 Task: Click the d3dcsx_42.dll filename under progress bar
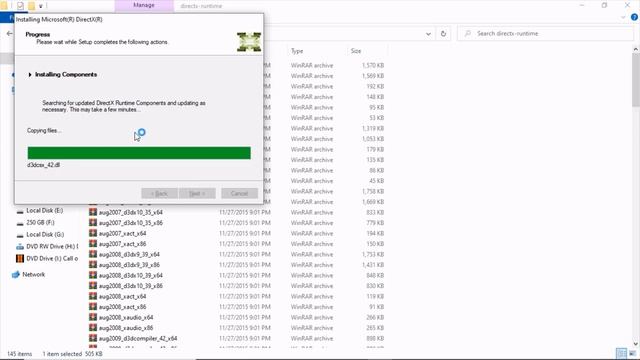coord(43,165)
